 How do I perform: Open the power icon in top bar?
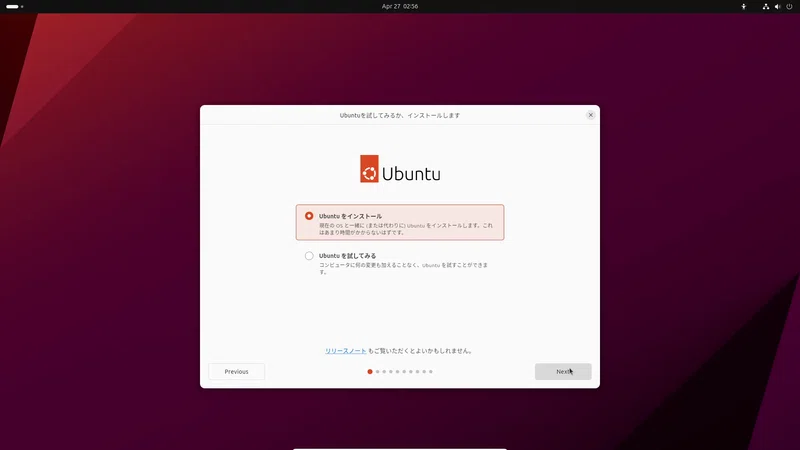(789, 7)
